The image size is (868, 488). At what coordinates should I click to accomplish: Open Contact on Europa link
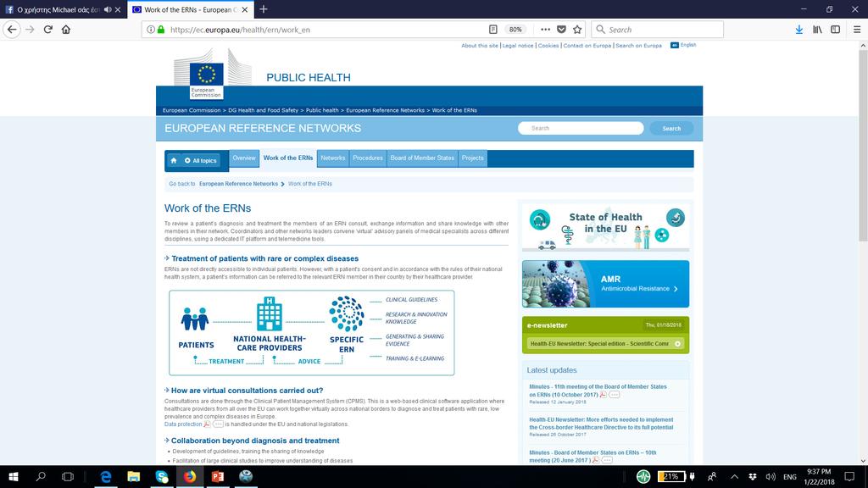tap(587, 46)
